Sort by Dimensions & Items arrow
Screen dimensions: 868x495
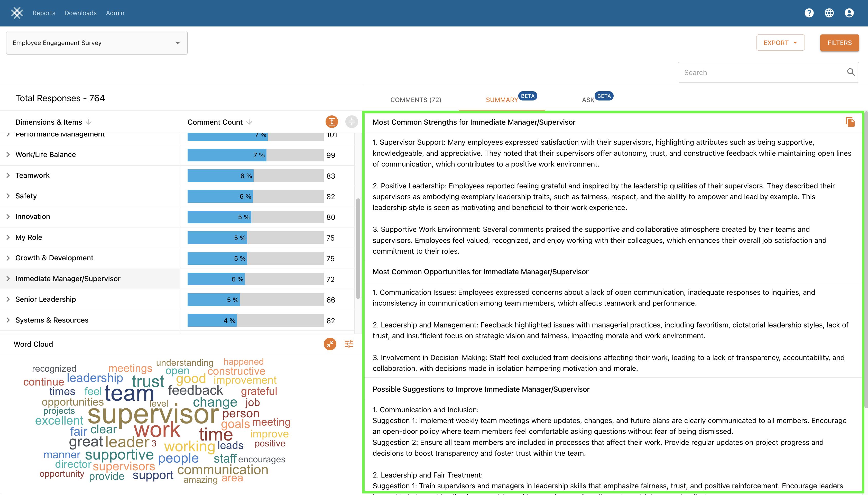pos(89,122)
